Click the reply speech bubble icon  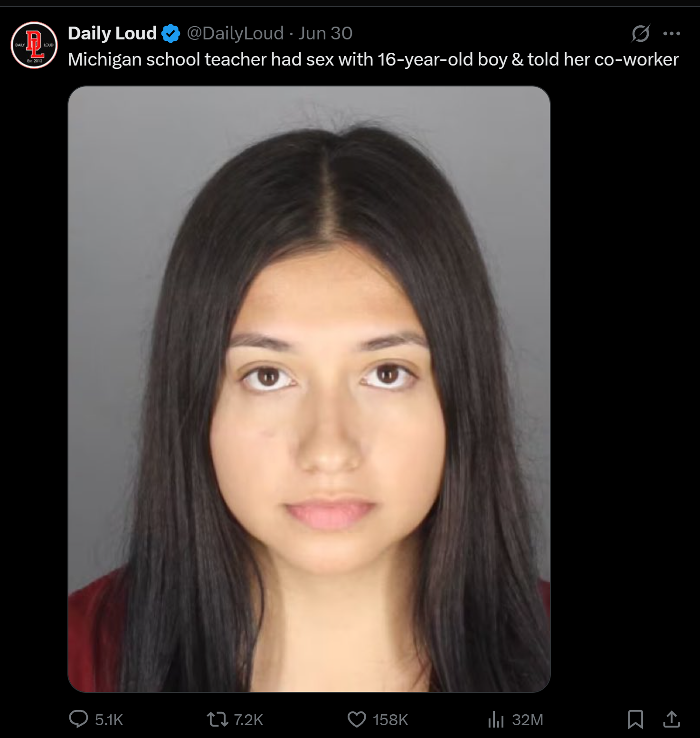(x=78, y=719)
